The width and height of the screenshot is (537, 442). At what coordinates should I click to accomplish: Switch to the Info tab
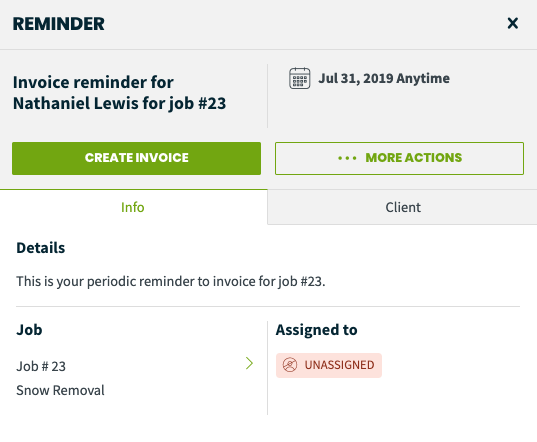[133, 207]
